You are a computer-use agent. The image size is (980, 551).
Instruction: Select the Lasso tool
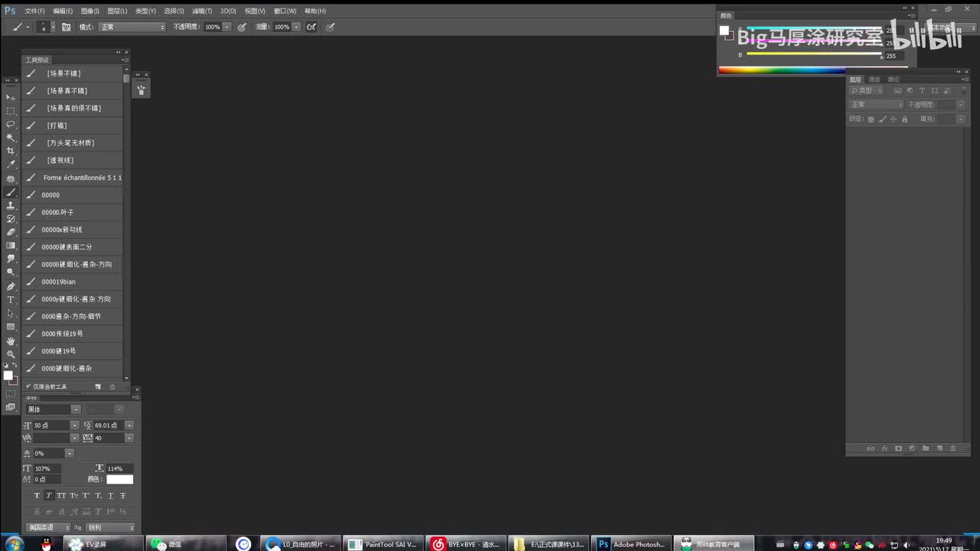point(11,124)
